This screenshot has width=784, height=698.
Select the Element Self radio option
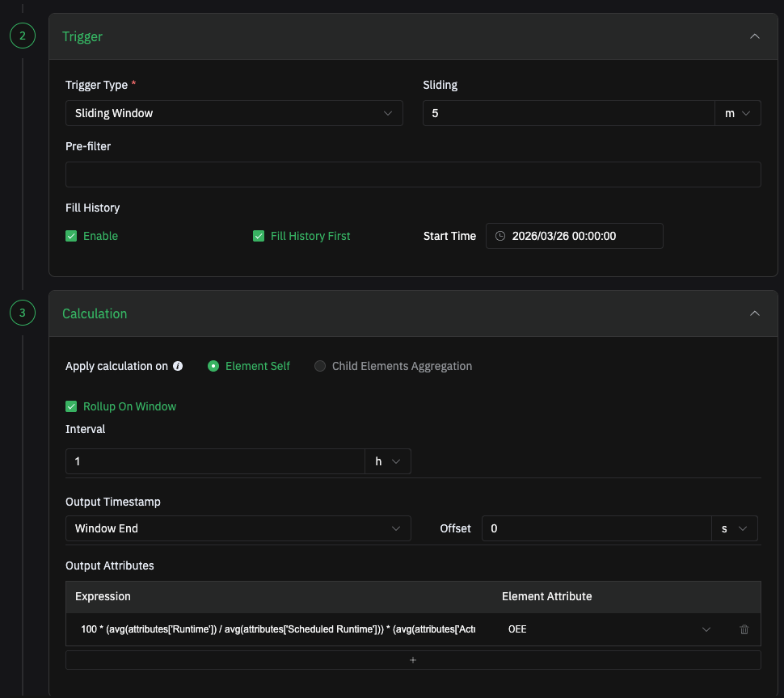(x=213, y=366)
